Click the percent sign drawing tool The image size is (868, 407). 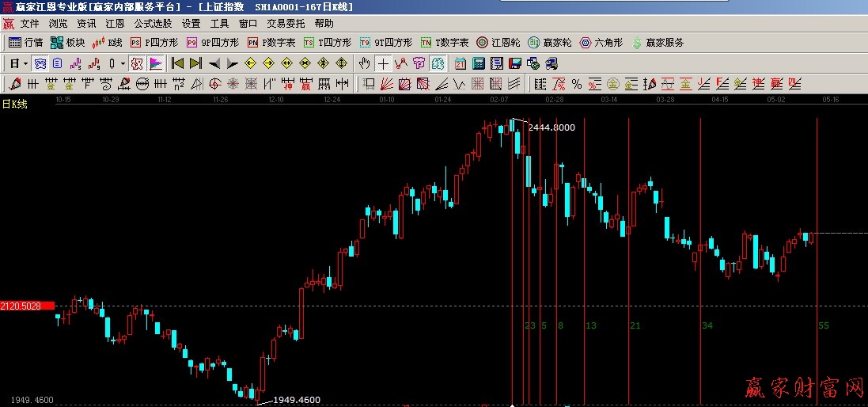point(576,84)
